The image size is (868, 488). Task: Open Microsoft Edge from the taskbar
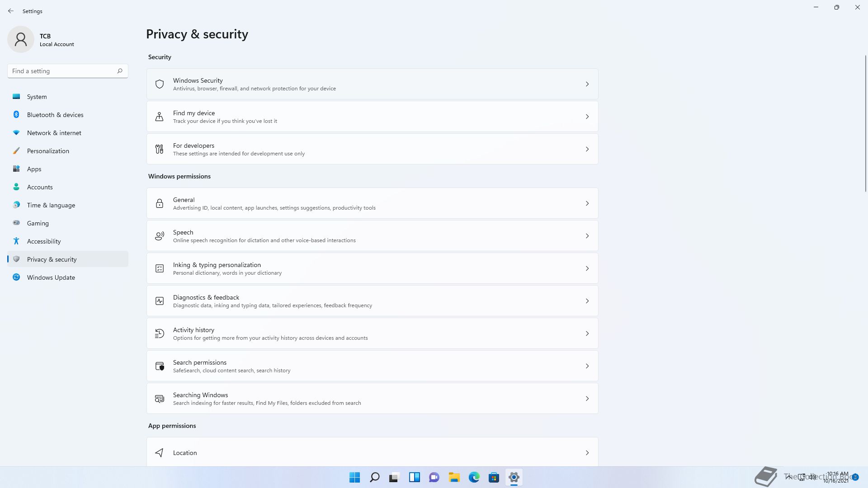[x=474, y=477]
